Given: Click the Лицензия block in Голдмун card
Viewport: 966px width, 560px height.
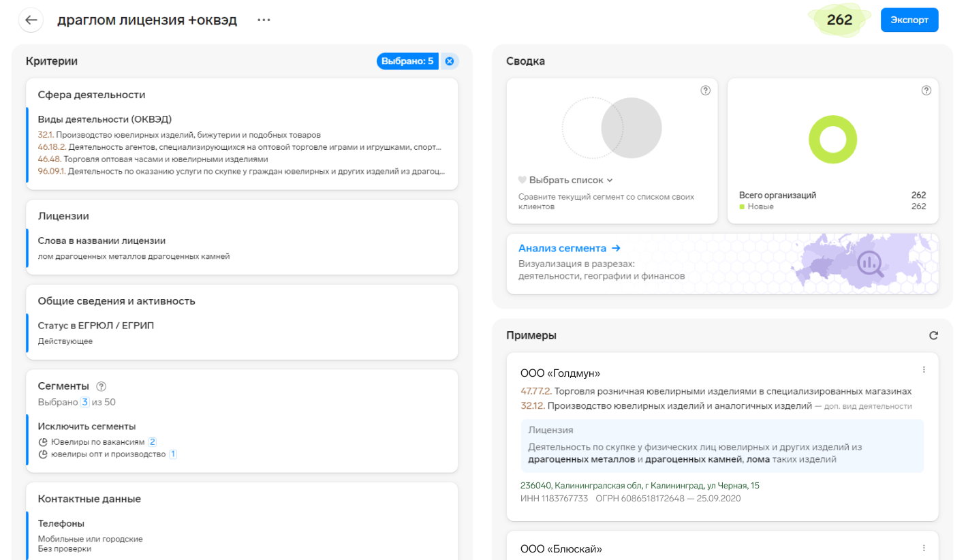Looking at the screenshot, I should [x=722, y=446].
